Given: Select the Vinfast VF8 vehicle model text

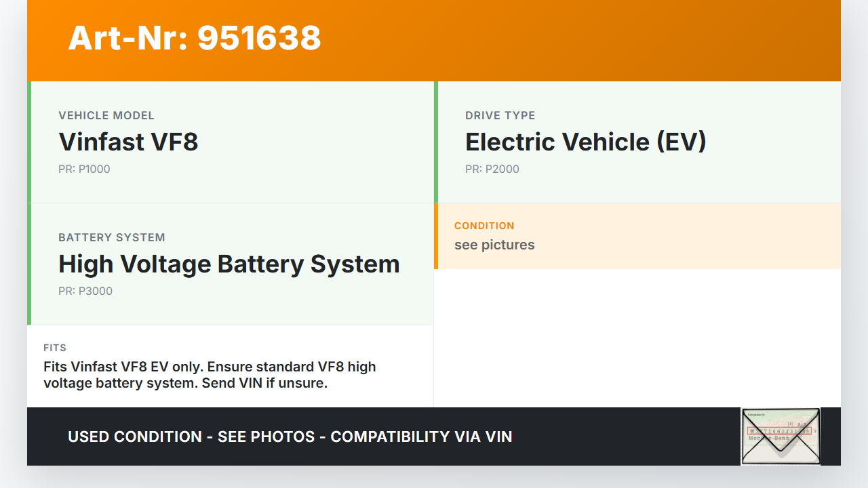Looking at the screenshot, I should click(x=128, y=142).
